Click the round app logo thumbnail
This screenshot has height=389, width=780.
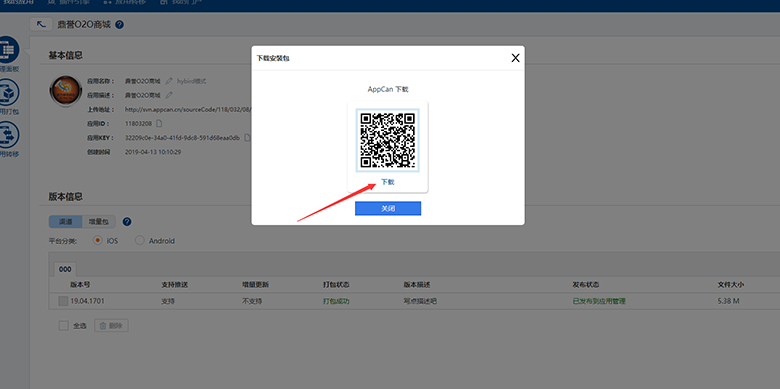(x=66, y=91)
